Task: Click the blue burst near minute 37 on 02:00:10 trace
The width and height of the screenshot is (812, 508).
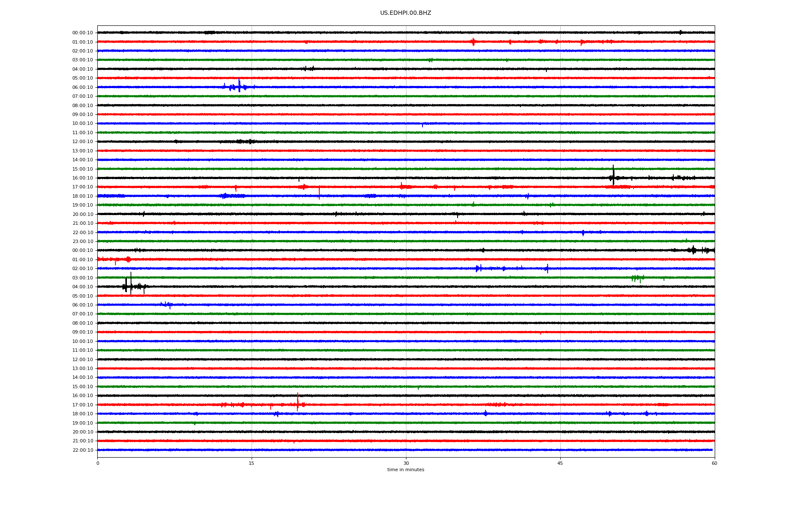Action: 478,268
